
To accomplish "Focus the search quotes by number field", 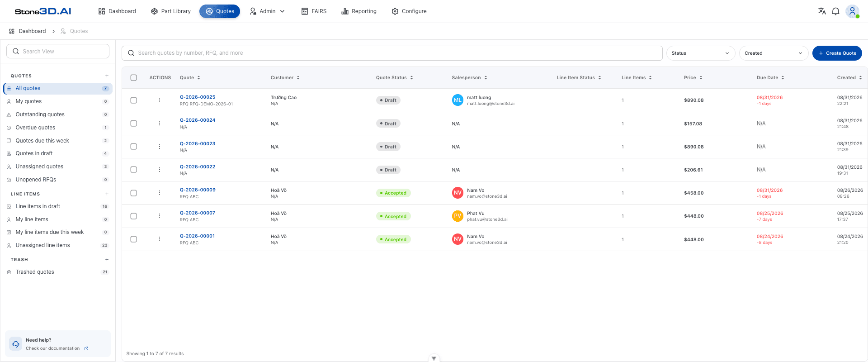I will tap(392, 53).
